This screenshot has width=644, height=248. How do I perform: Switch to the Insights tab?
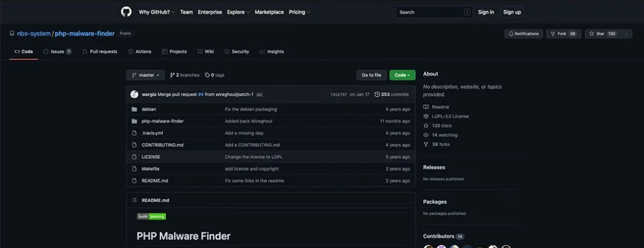[x=272, y=51]
